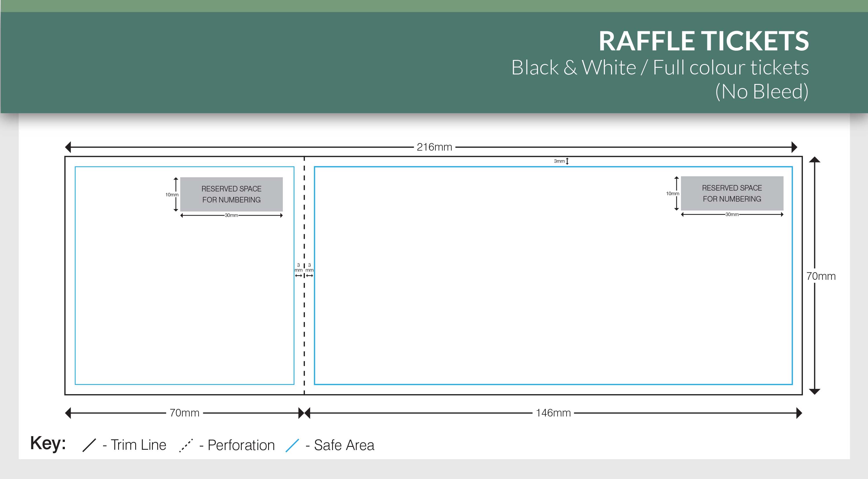Click the '- Trim Line' legend text
Image resolution: width=868 pixels, height=479 pixels.
[x=134, y=445]
